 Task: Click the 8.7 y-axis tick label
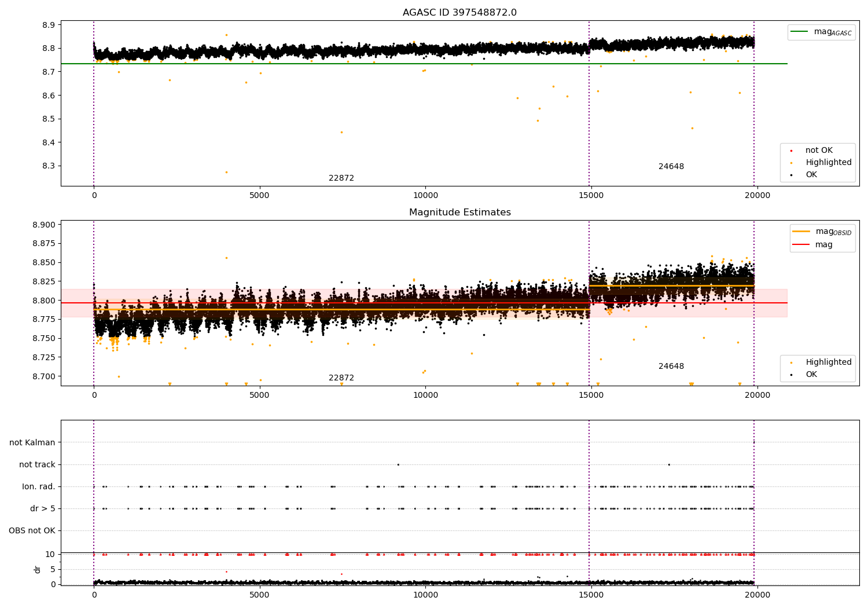pos(49,72)
